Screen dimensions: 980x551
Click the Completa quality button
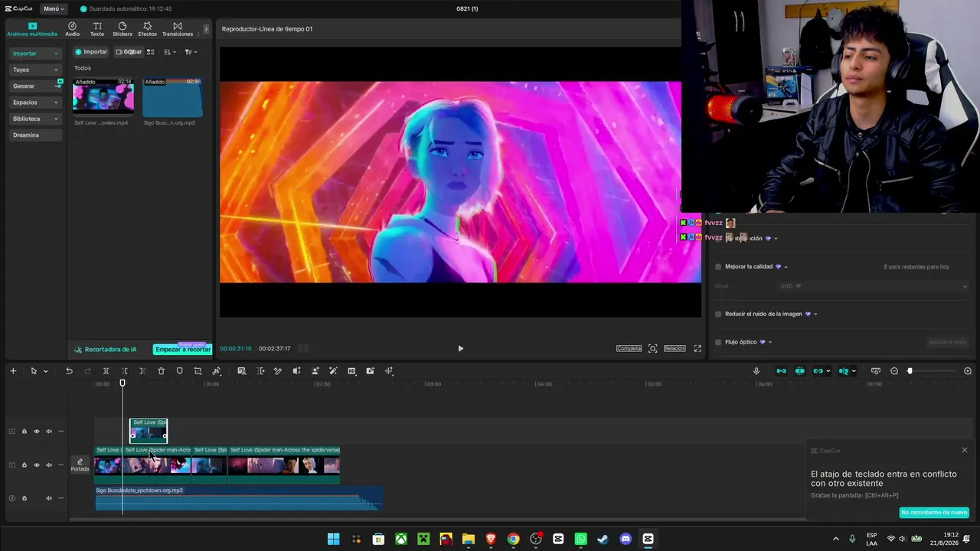click(629, 349)
